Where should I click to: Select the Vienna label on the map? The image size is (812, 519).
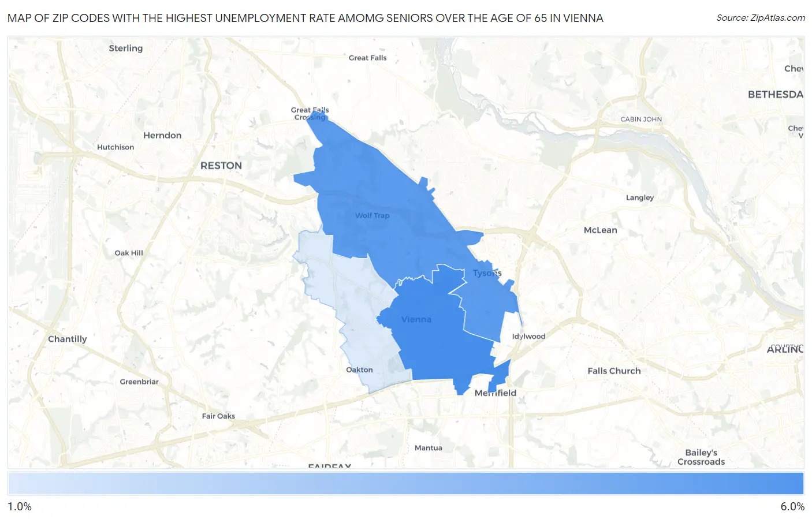click(x=416, y=319)
